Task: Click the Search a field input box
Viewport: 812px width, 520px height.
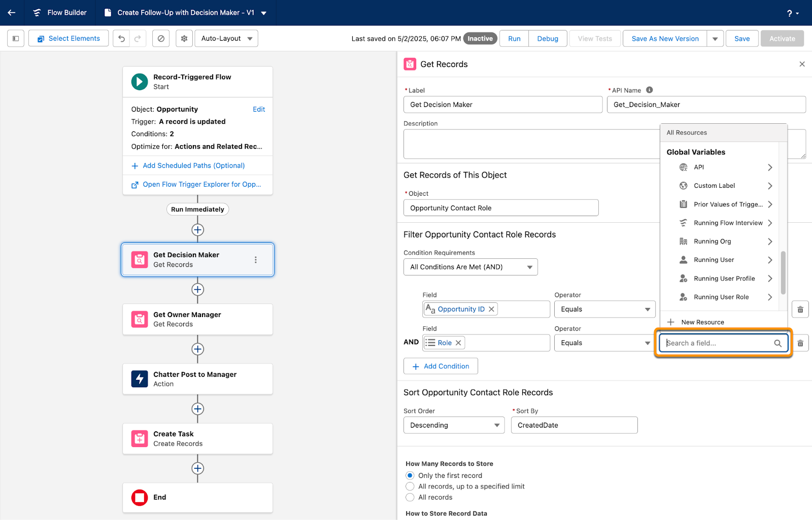Action: pyautogui.click(x=723, y=343)
